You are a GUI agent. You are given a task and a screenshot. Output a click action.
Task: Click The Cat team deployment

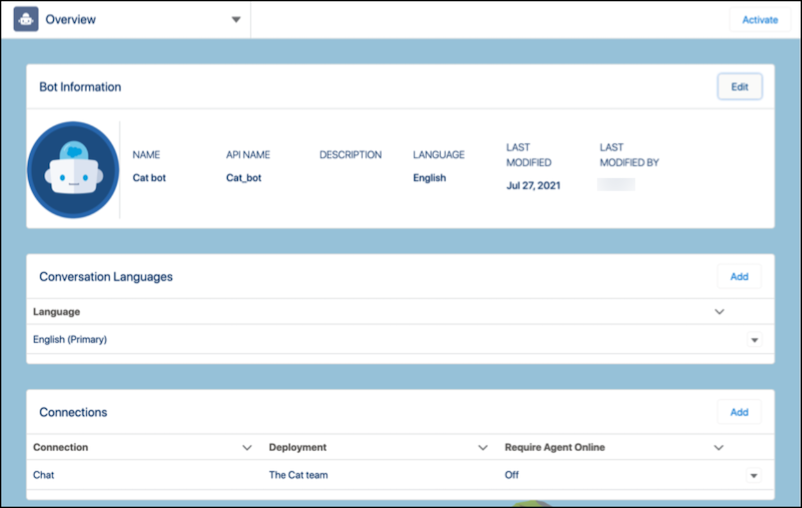pos(298,475)
